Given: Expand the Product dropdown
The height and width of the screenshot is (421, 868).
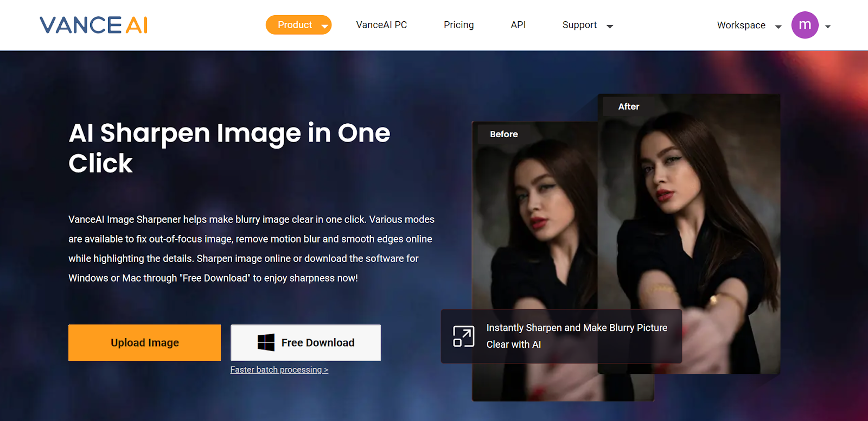Looking at the screenshot, I should (x=298, y=25).
